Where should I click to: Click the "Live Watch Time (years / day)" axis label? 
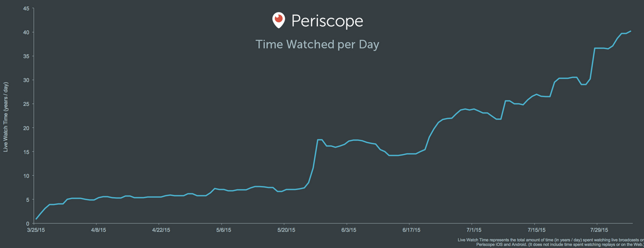click(x=6, y=117)
